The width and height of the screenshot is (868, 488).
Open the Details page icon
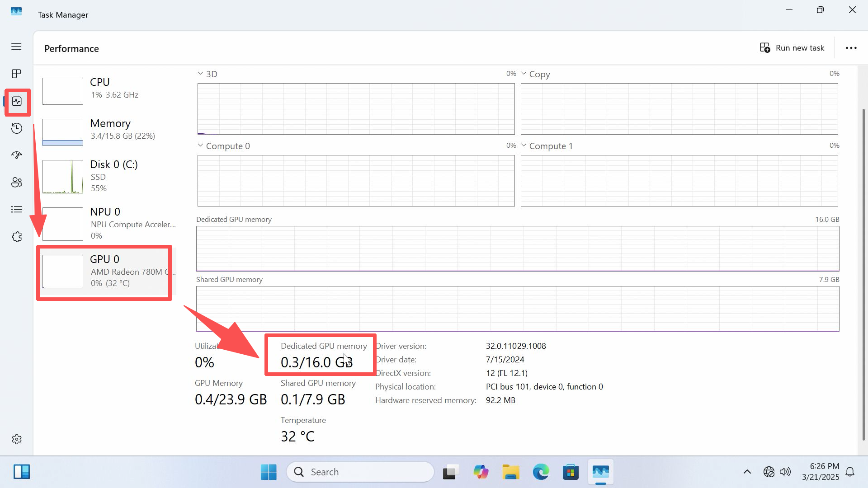(16, 209)
